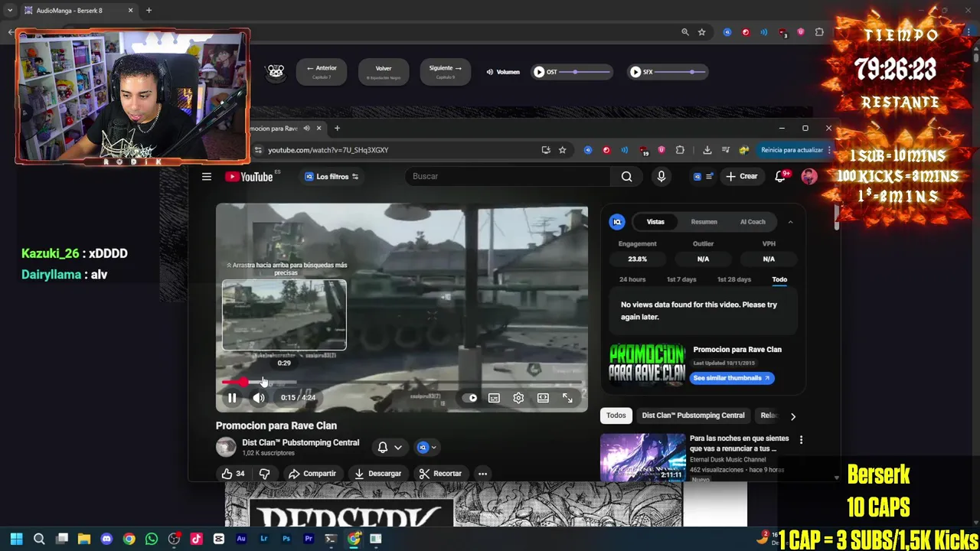Select the AI Coach tab
980x551 pixels.
[753, 222]
